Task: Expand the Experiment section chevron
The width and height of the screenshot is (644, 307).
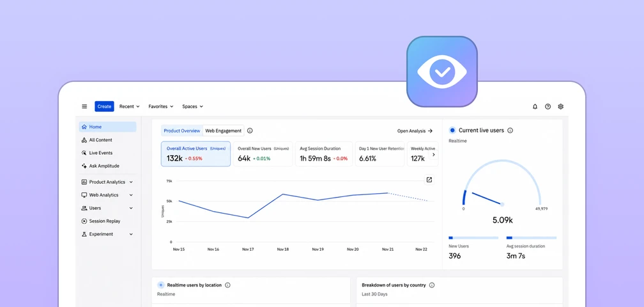Action: 131,234
